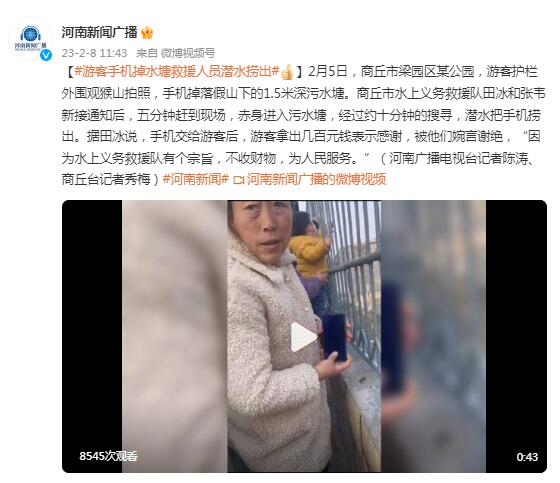The height and width of the screenshot is (483, 560).
Task: Open the #河南新闻# hashtag
Action: [x=196, y=179]
